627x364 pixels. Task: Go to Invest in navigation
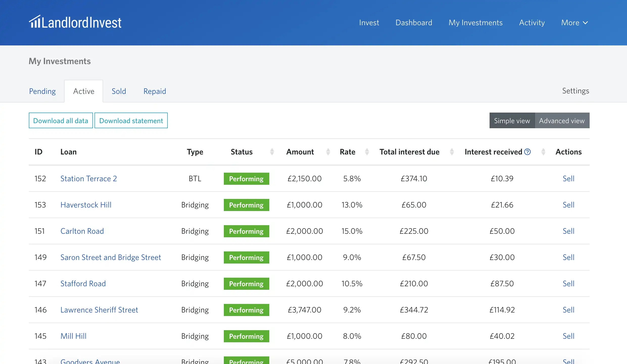pyautogui.click(x=369, y=23)
